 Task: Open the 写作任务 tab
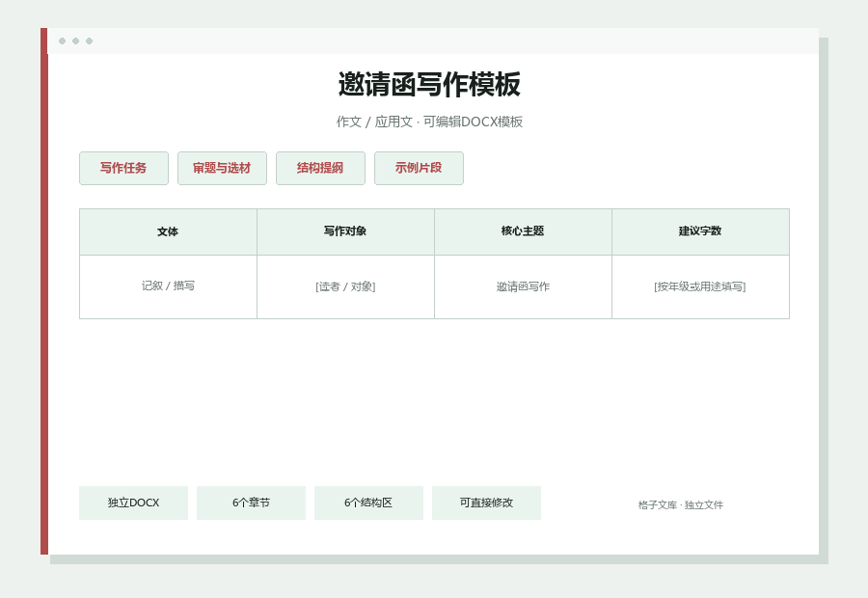(123, 169)
